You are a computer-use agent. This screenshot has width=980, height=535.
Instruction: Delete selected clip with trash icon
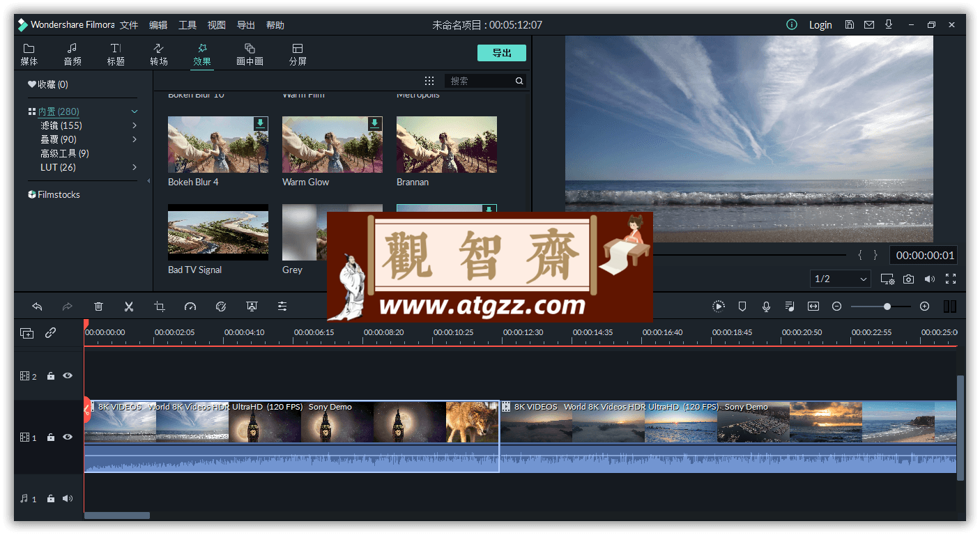click(98, 307)
